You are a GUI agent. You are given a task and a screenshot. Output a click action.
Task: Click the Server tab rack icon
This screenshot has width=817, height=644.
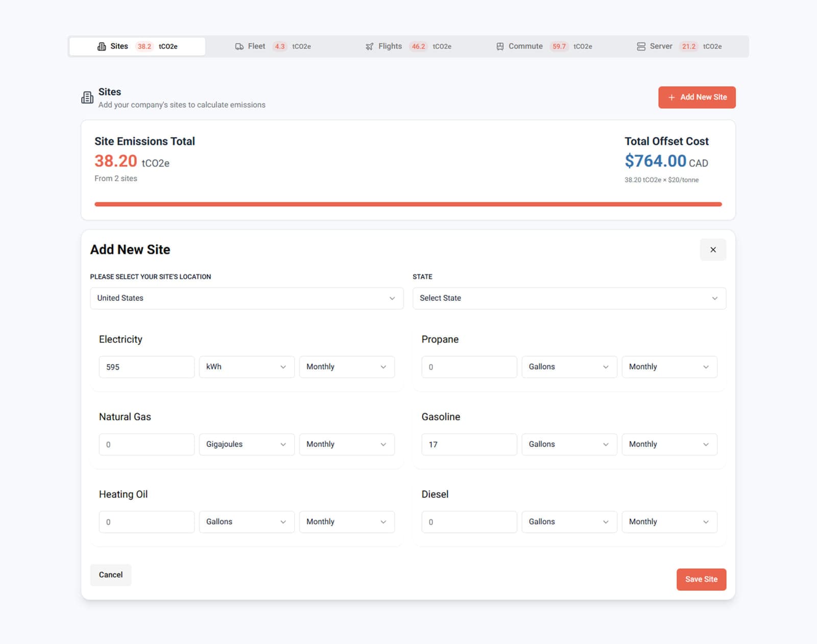click(x=641, y=46)
